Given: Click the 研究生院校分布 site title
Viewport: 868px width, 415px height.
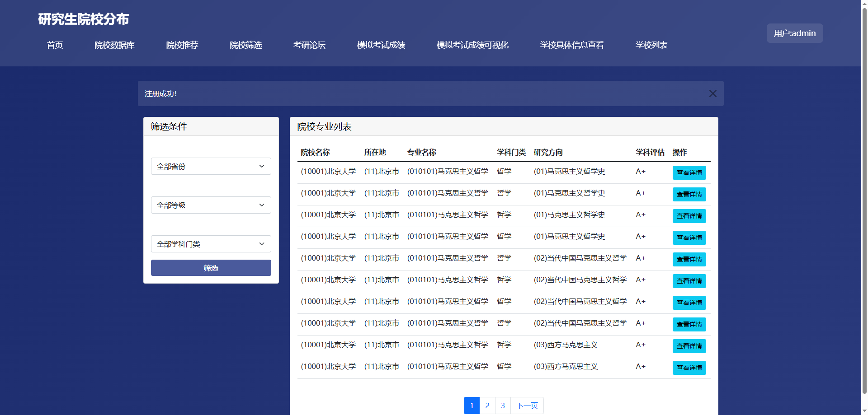Looking at the screenshot, I should point(84,19).
